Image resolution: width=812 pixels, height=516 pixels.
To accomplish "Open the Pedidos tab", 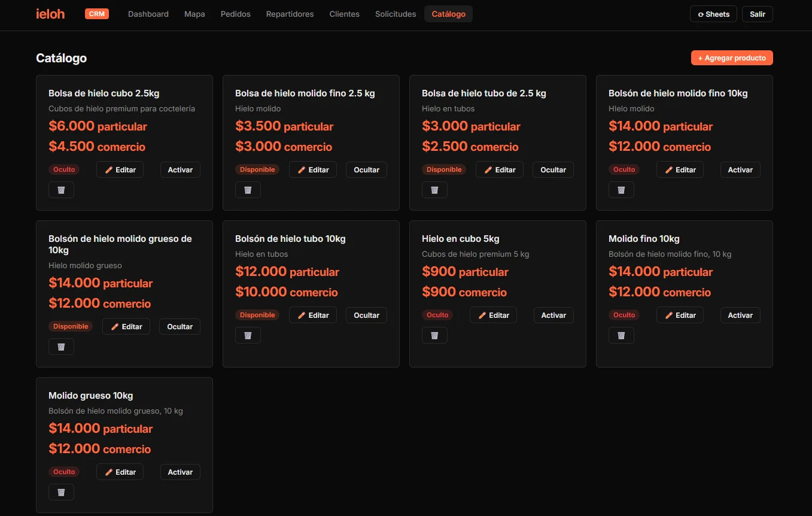I will (235, 14).
